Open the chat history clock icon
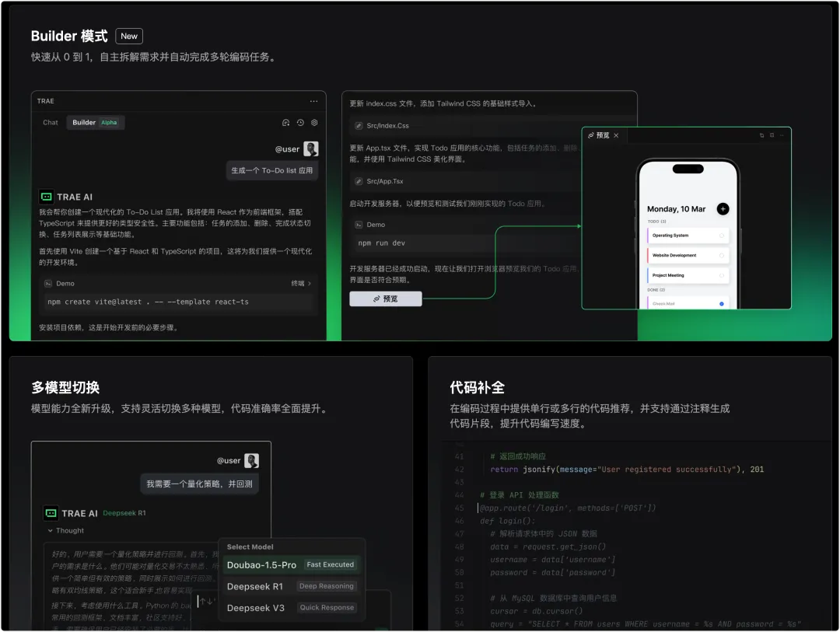Screen dimensions: 840x632 coord(300,123)
